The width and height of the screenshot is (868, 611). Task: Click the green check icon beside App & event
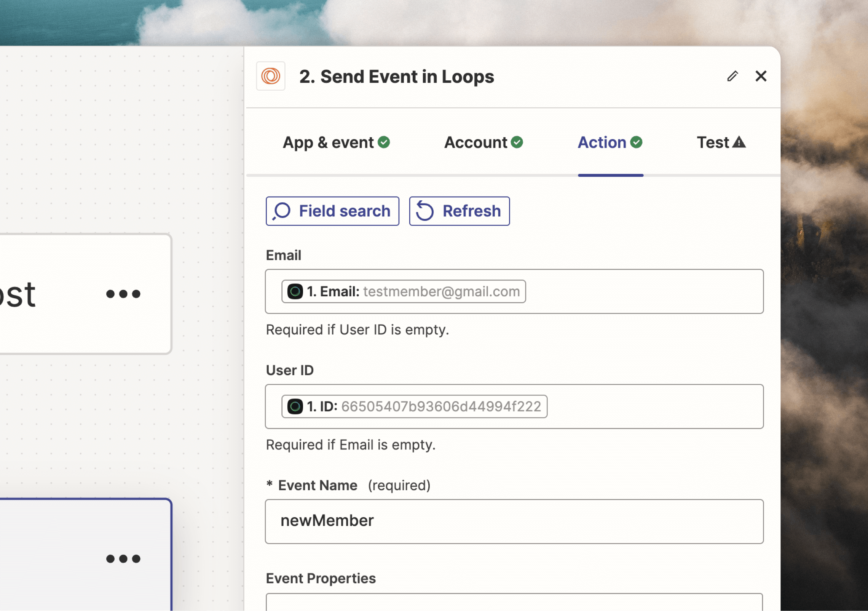point(384,142)
